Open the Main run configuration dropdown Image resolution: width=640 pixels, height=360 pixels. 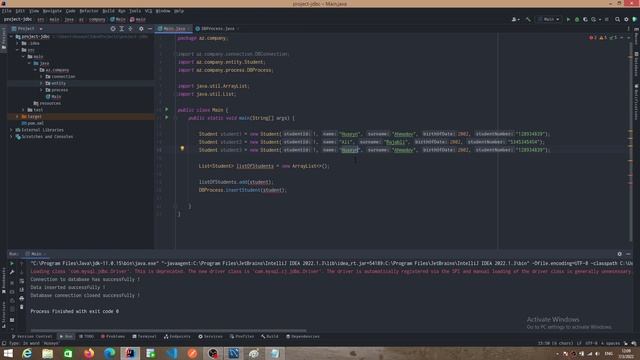(x=549, y=19)
